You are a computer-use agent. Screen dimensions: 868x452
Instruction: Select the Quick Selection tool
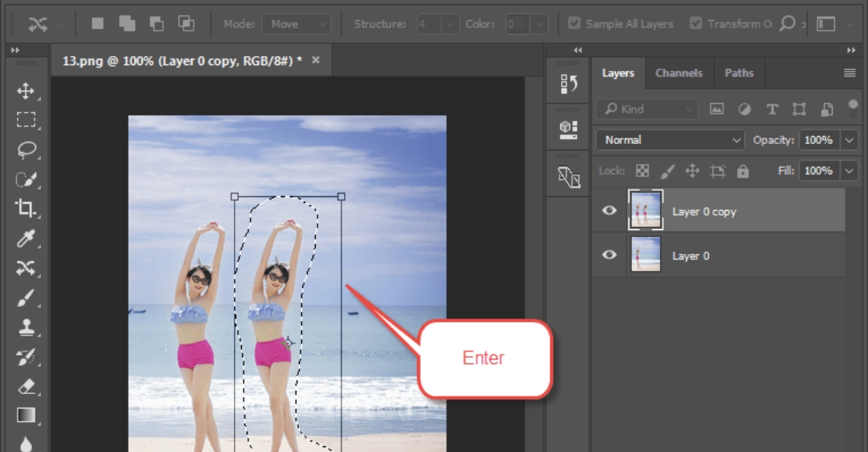[x=26, y=179]
